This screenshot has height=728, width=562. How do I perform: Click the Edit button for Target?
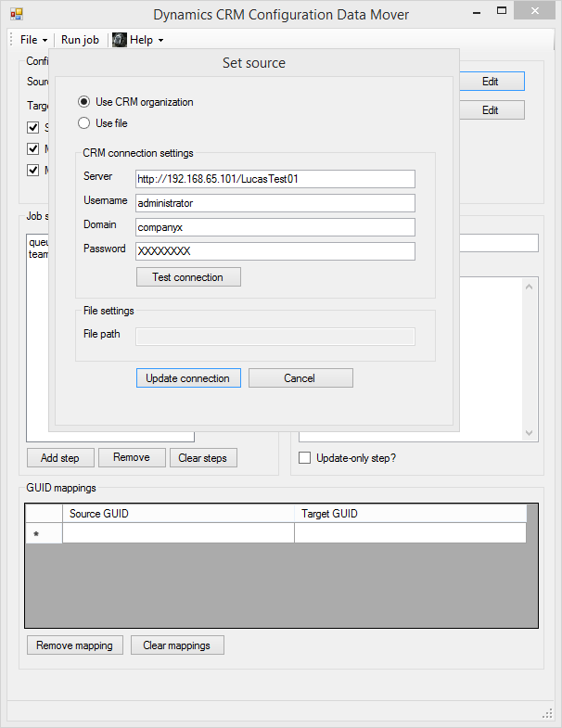[492, 110]
